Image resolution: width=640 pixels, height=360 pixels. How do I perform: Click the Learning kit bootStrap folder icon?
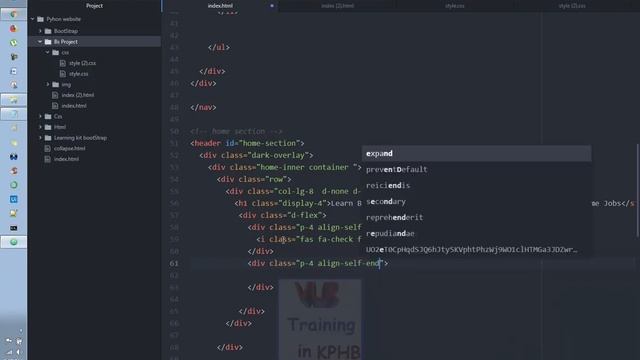pyautogui.click(x=48, y=138)
